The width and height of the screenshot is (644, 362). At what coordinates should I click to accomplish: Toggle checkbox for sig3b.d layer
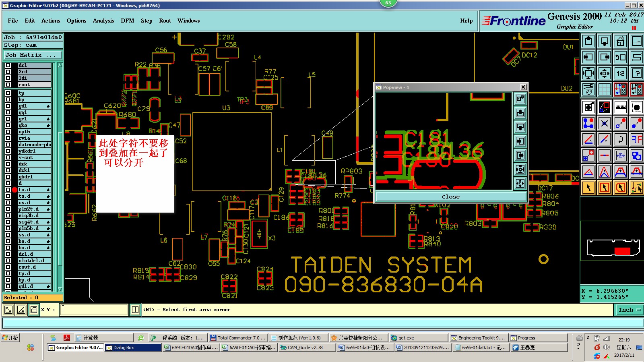[x=8, y=215]
